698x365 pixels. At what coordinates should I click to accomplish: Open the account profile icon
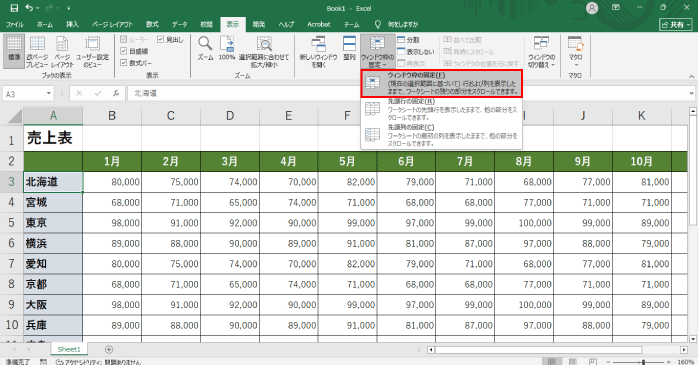click(x=592, y=8)
